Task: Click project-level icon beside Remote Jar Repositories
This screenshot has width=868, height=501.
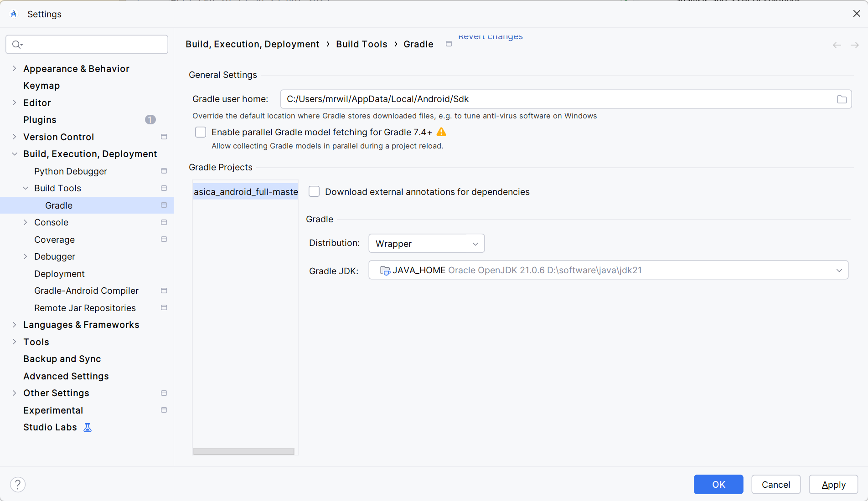Action: (164, 307)
